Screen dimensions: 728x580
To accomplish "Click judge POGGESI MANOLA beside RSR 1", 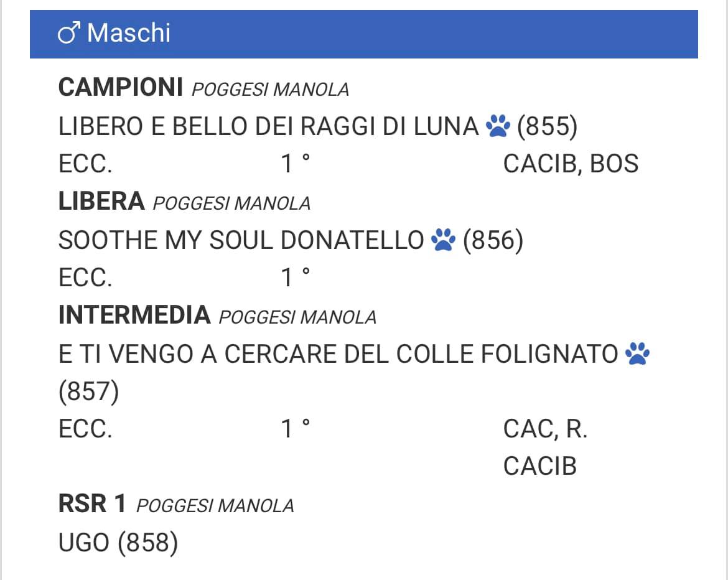I will point(215,506).
